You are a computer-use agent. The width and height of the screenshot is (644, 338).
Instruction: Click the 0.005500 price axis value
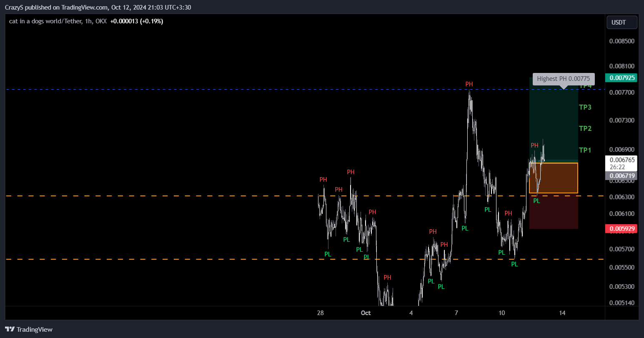pyautogui.click(x=622, y=267)
